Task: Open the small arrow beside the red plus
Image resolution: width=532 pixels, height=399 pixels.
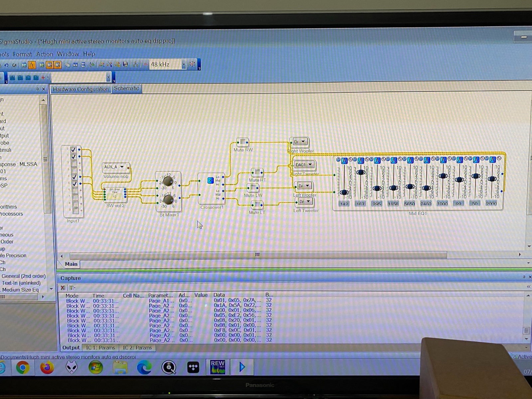Action: 48,78
